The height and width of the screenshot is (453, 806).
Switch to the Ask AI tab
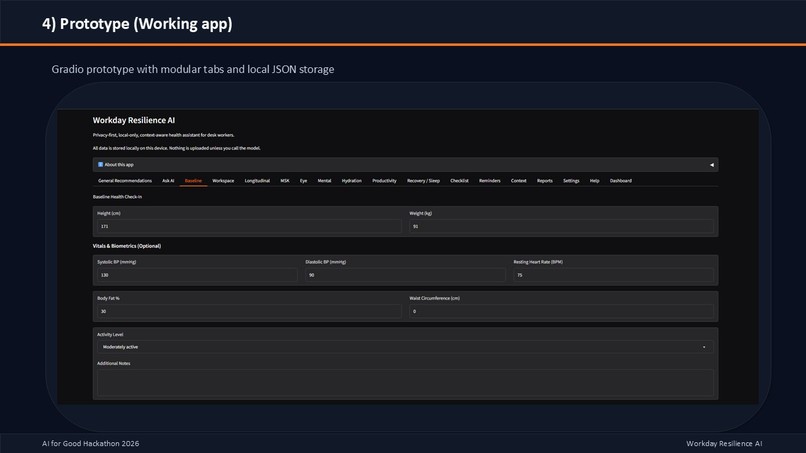168,180
